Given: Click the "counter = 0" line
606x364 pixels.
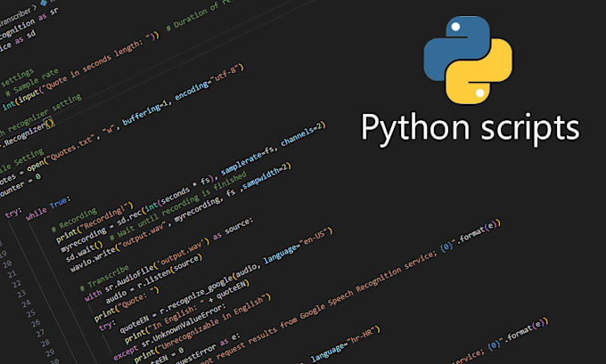Looking at the screenshot, I should point(20,188).
